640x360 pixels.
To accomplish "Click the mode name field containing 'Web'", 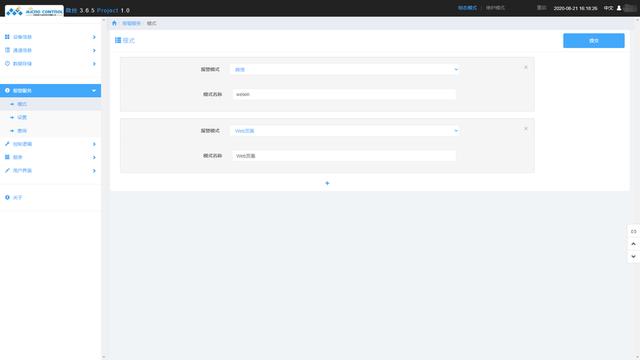I will tap(344, 156).
